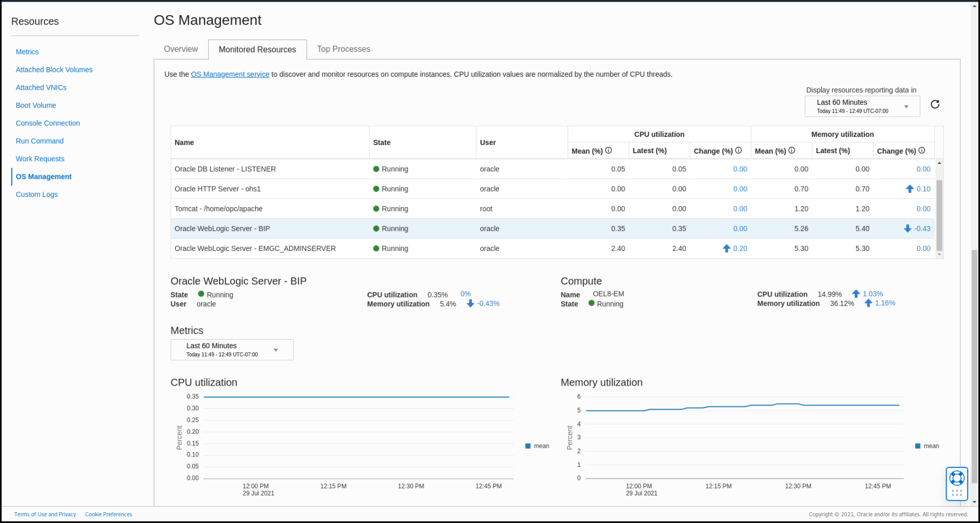The height and width of the screenshot is (523, 980).
Task: Navigate to Work Requests in sidebar
Action: (39, 158)
